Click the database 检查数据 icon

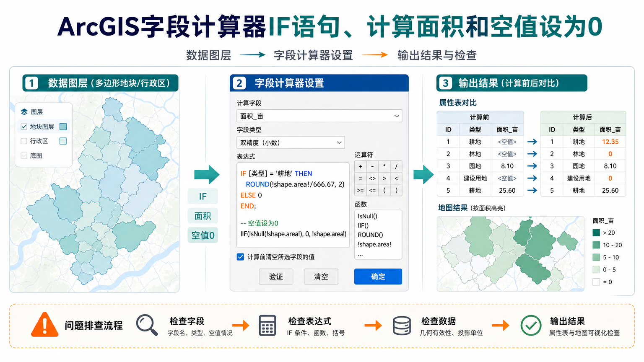[x=402, y=326]
